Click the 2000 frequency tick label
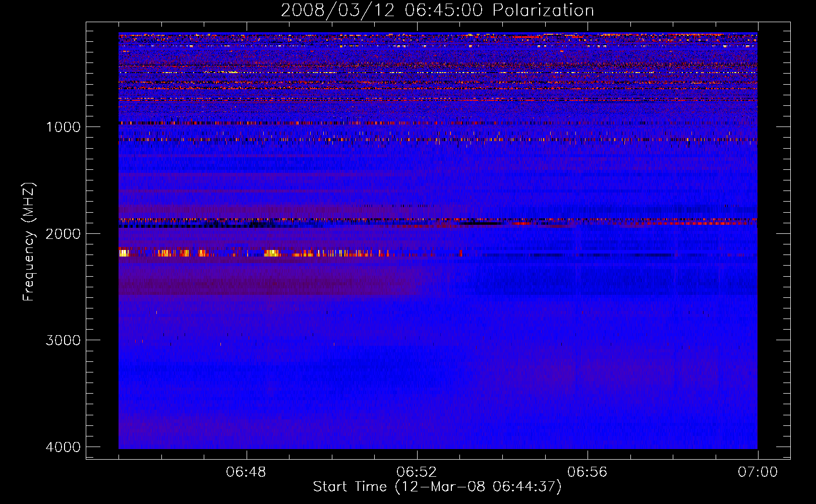 point(63,234)
